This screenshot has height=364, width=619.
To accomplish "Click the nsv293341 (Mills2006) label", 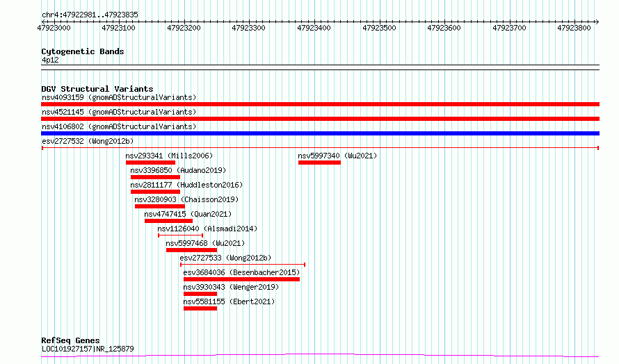I will tap(169, 156).
